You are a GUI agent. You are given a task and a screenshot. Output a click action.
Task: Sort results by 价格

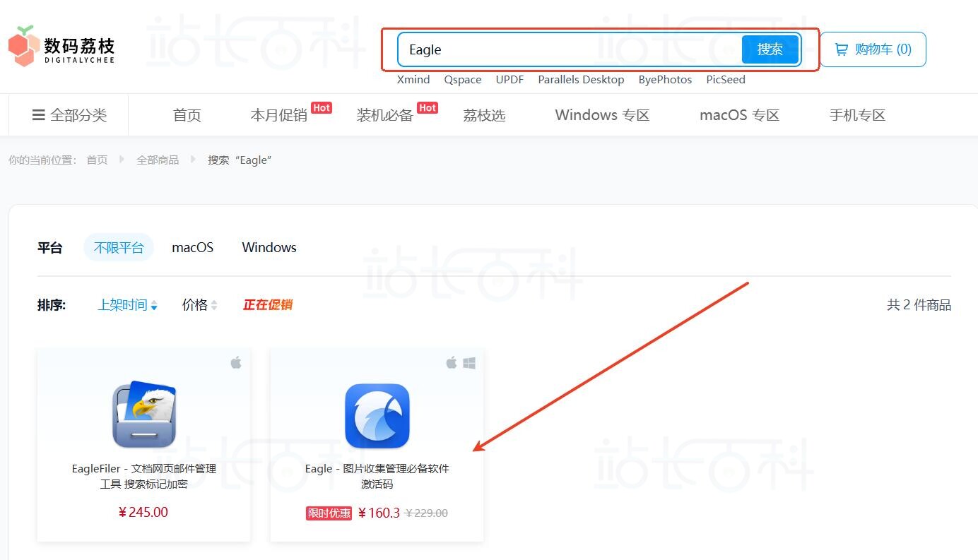click(200, 305)
